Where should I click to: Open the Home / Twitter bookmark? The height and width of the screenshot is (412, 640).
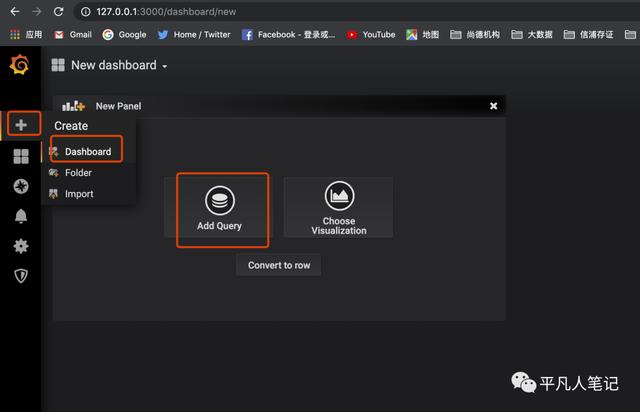pyautogui.click(x=194, y=35)
